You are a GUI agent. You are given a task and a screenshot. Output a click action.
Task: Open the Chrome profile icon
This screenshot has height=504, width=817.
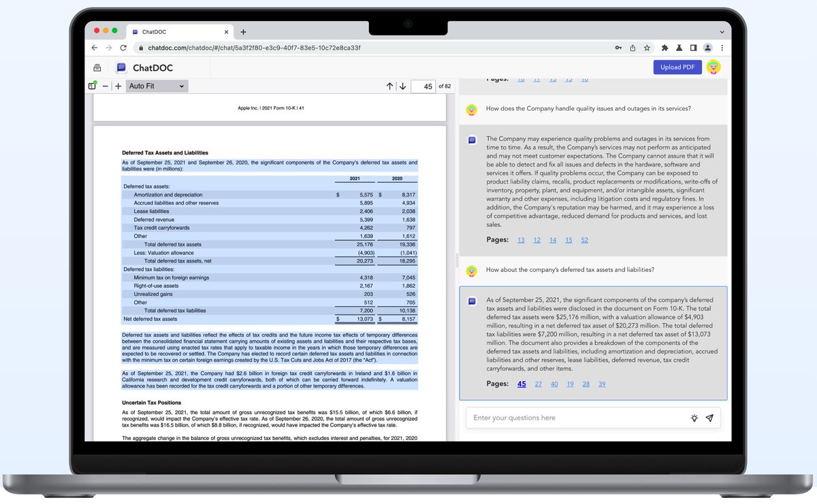pos(708,48)
